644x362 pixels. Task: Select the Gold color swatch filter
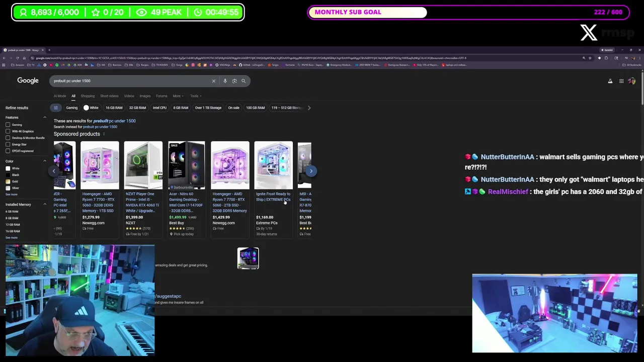tap(8, 182)
